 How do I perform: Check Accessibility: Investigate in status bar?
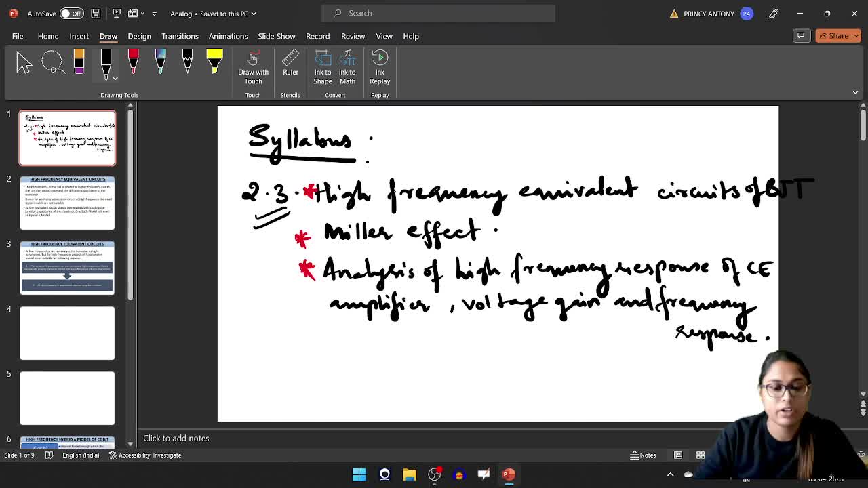coord(147,455)
